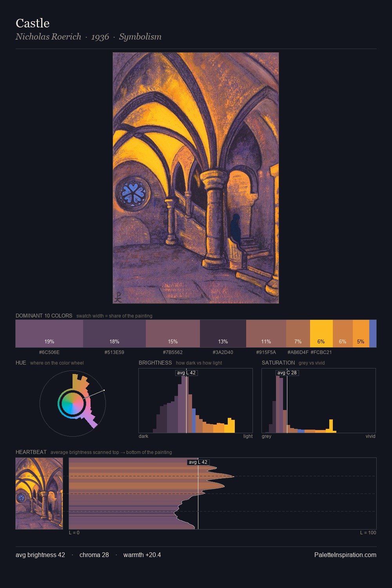Click the 'L = 100' axis label
Viewport: 392px width, 588px height.
click(x=368, y=533)
